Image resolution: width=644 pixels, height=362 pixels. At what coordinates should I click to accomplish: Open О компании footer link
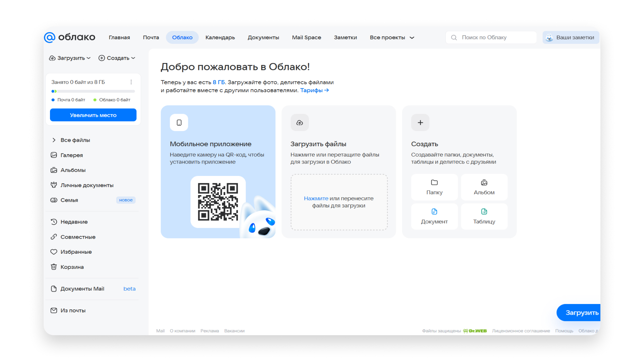click(x=182, y=331)
